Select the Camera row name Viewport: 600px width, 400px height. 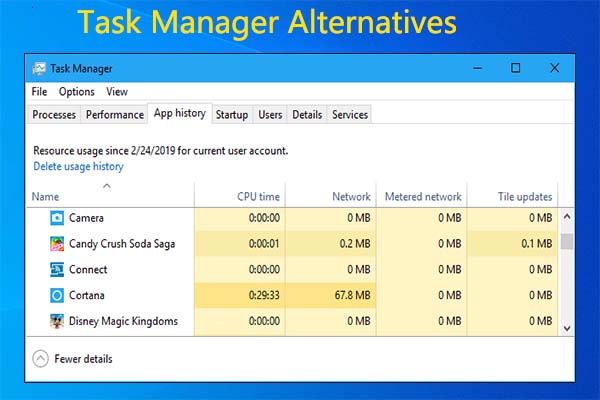pyautogui.click(x=86, y=218)
